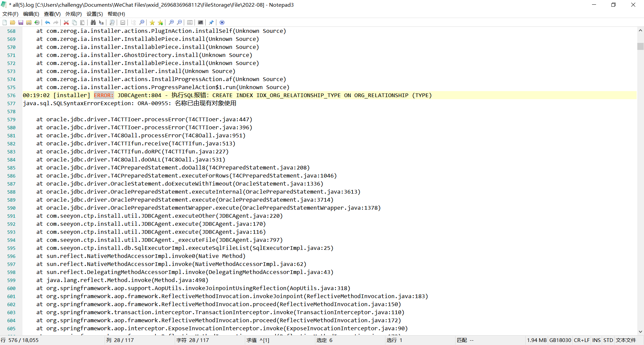Launch the command prompt toolbar icon
Image resolution: width=644 pixels, height=345 pixels.
(201, 22)
